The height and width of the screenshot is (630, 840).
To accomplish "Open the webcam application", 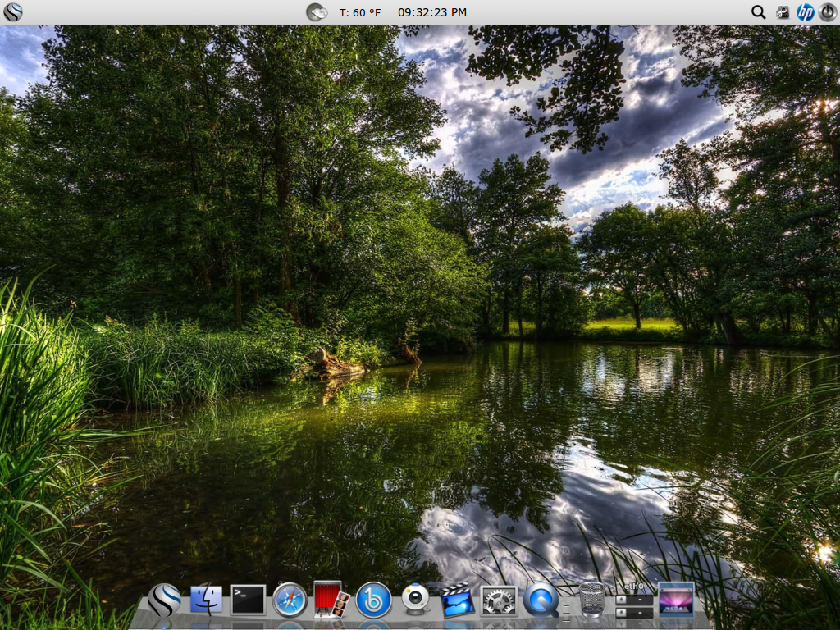I will pyautogui.click(x=415, y=600).
